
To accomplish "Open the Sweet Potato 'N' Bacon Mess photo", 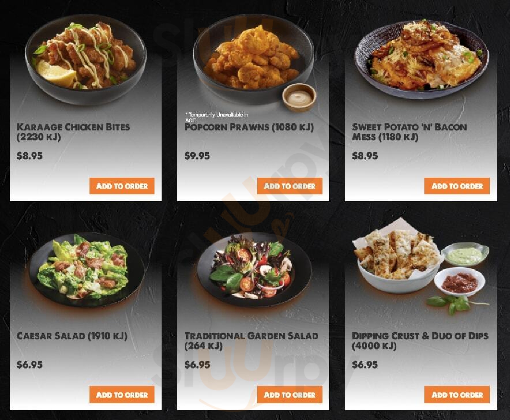I will pyautogui.click(x=422, y=59).
